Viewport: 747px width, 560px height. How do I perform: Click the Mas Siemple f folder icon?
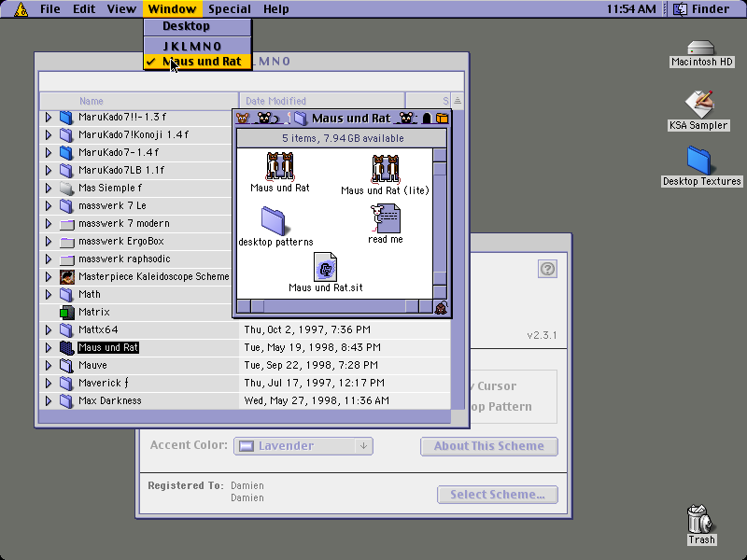pos(67,189)
